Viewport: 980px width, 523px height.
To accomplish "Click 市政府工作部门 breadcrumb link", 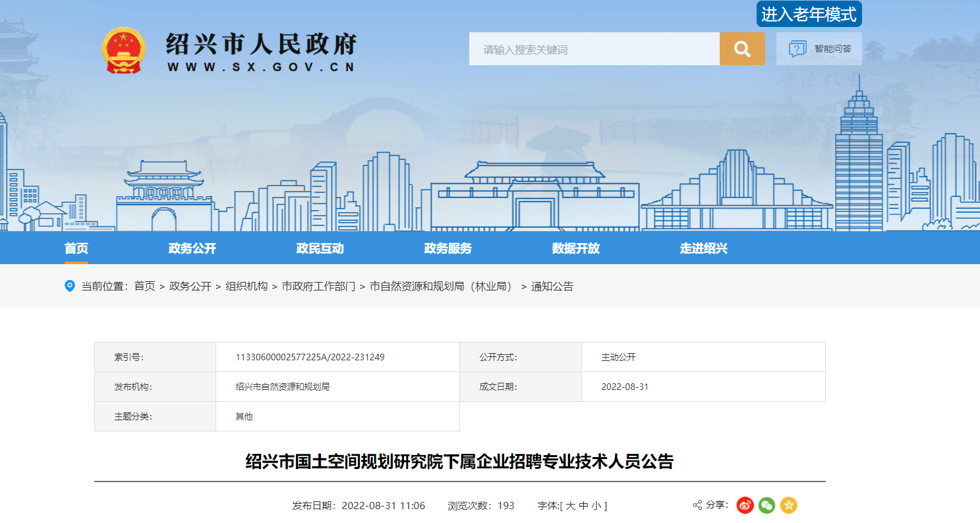I will [318, 286].
